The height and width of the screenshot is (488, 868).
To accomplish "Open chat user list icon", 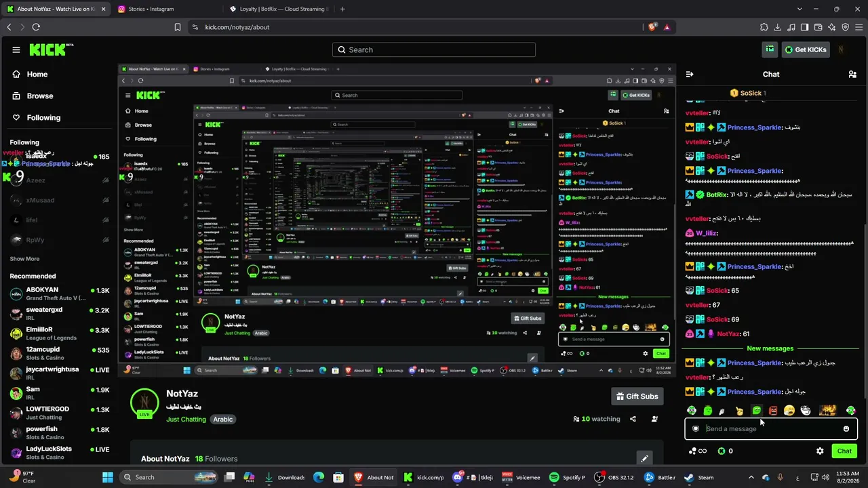I will tap(852, 74).
